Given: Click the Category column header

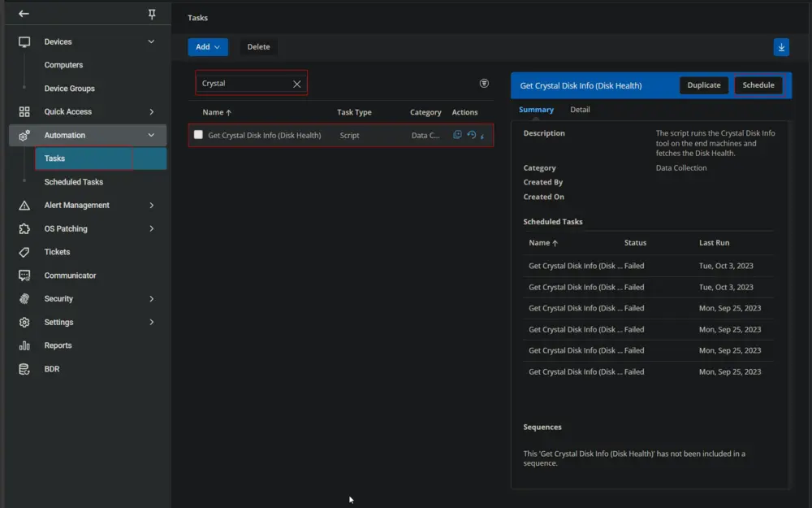Looking at the screenshot, I should click(425, 112).
